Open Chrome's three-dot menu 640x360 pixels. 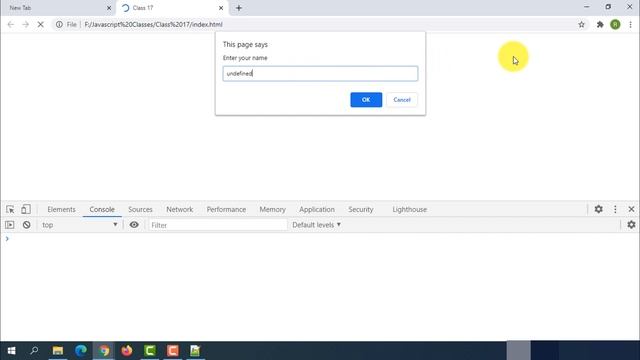point(630,24)
